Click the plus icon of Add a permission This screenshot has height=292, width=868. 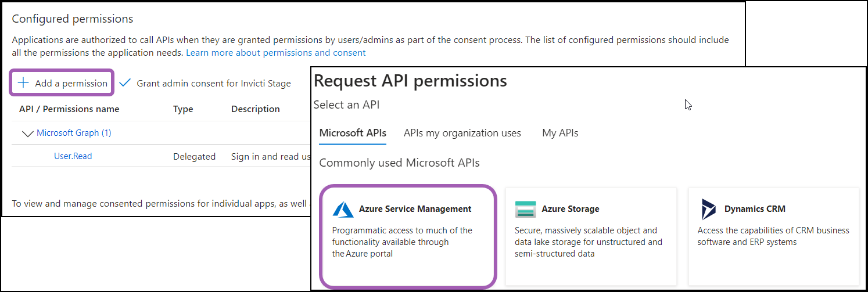(23, 83)
